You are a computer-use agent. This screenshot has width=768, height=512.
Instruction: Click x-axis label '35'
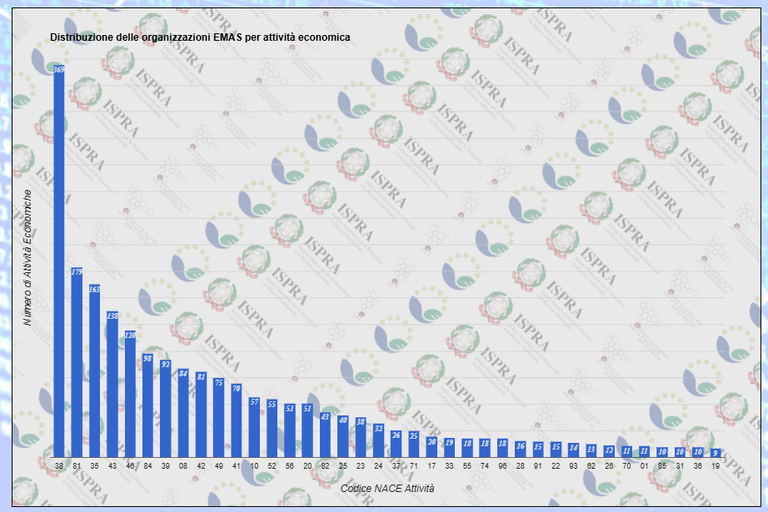coord(95,466)
